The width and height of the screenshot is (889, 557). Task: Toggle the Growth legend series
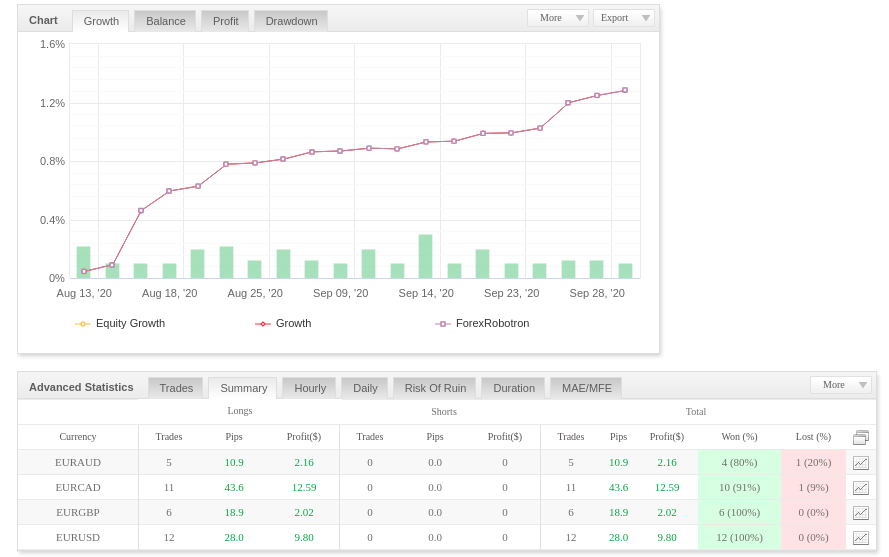tap(283, 323)
